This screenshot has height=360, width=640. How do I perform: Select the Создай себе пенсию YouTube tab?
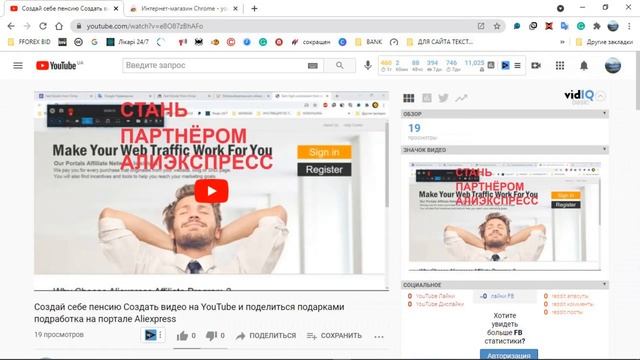(64, 9)
